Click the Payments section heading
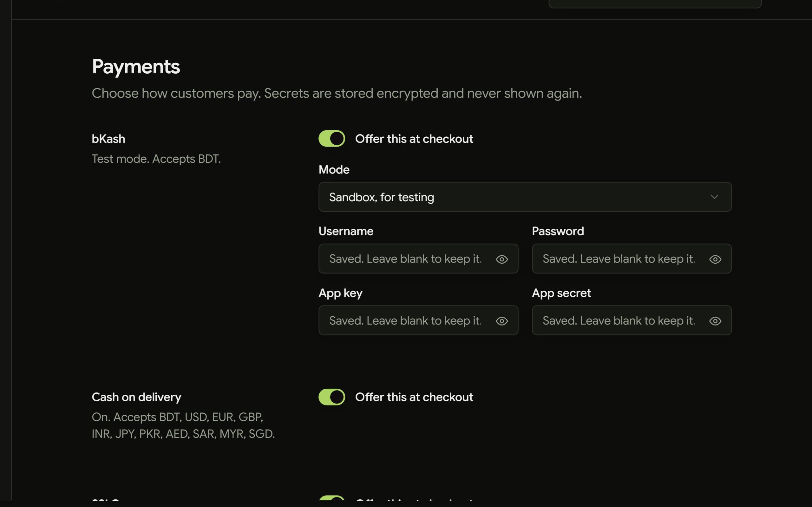812x507 pixels. pyautogui.click(x=136, y=67)
